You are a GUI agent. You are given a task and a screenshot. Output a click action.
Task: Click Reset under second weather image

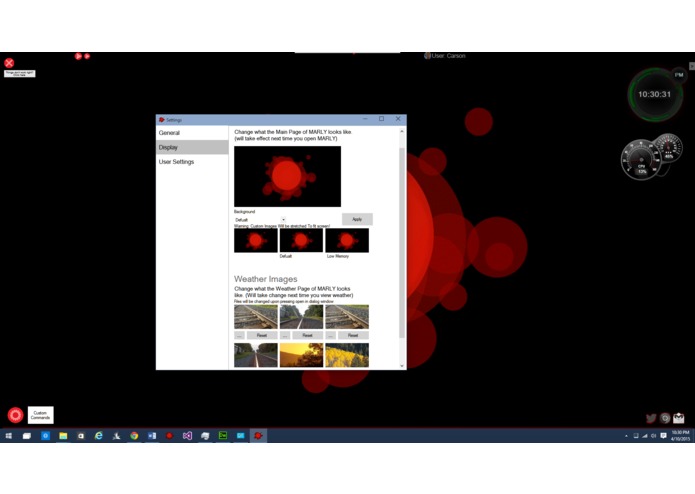point(308,335)
